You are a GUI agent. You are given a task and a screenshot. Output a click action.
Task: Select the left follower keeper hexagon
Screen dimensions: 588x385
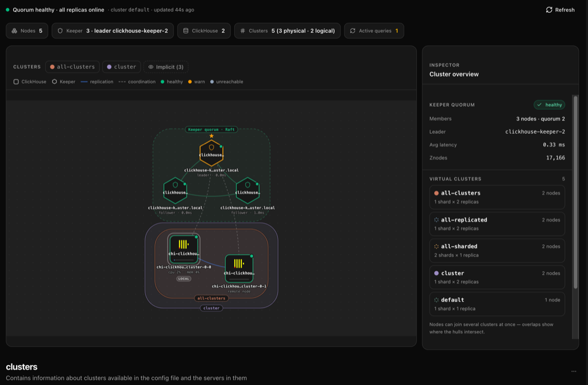[x=175, y=191]
